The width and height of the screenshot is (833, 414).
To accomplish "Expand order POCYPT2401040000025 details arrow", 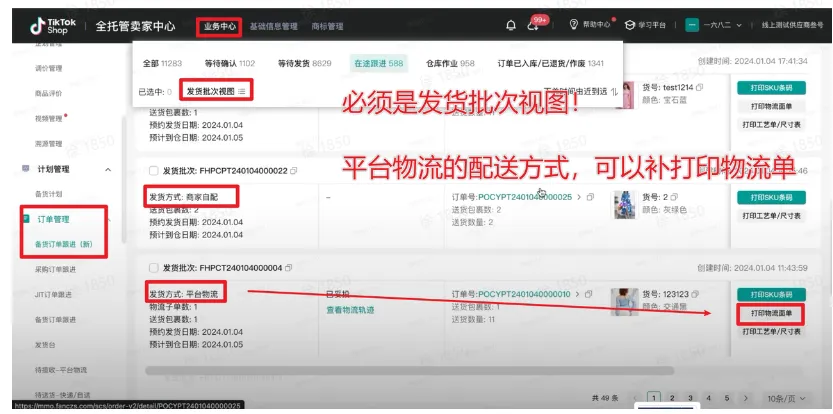I will 579,197.
